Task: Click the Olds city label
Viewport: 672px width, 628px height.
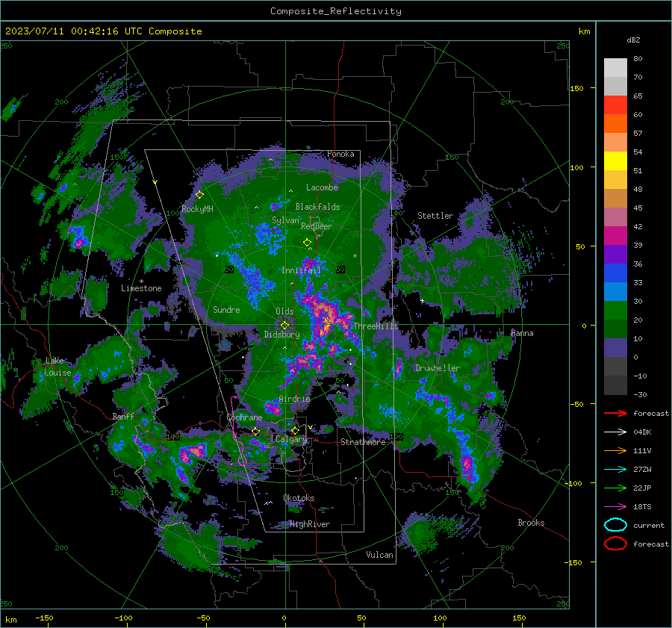Action: 284,311
